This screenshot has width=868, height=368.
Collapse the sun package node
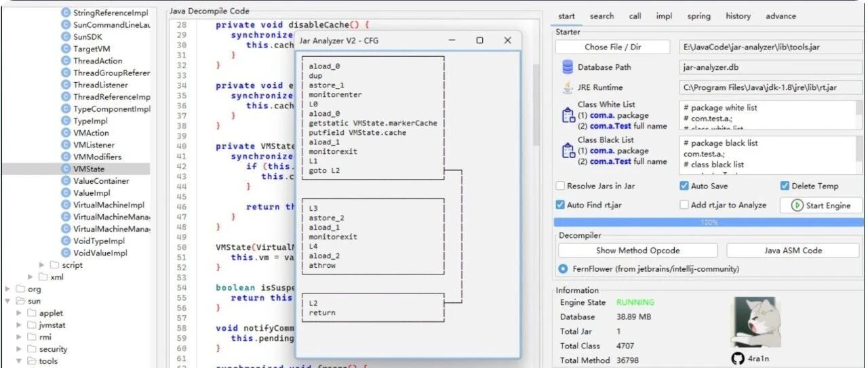point(8,301)
